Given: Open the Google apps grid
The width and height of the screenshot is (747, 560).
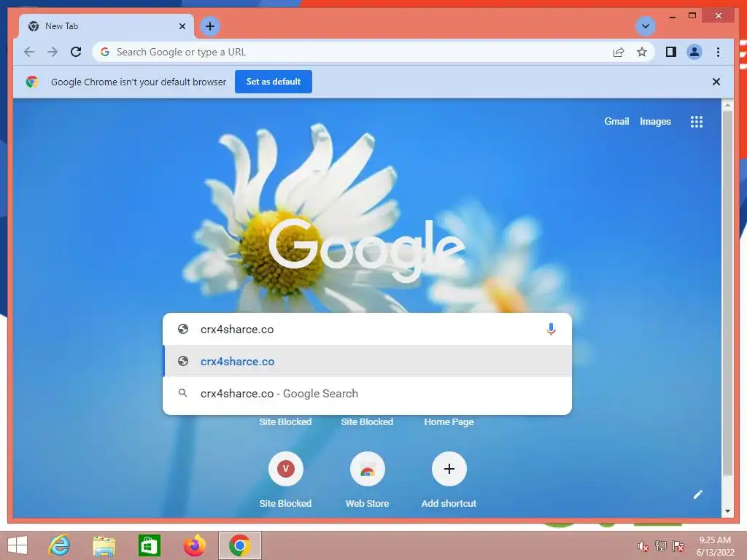Looking at the screenshot, I should point(697,122).
